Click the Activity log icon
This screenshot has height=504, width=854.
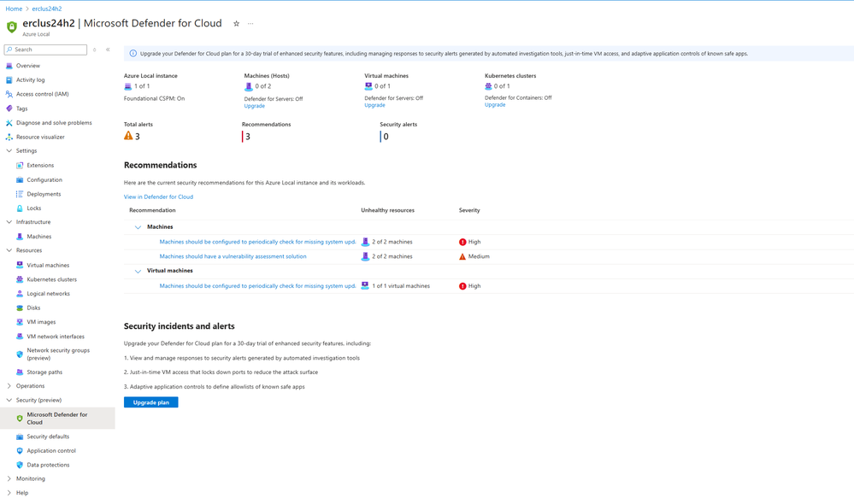click(9, 80)
